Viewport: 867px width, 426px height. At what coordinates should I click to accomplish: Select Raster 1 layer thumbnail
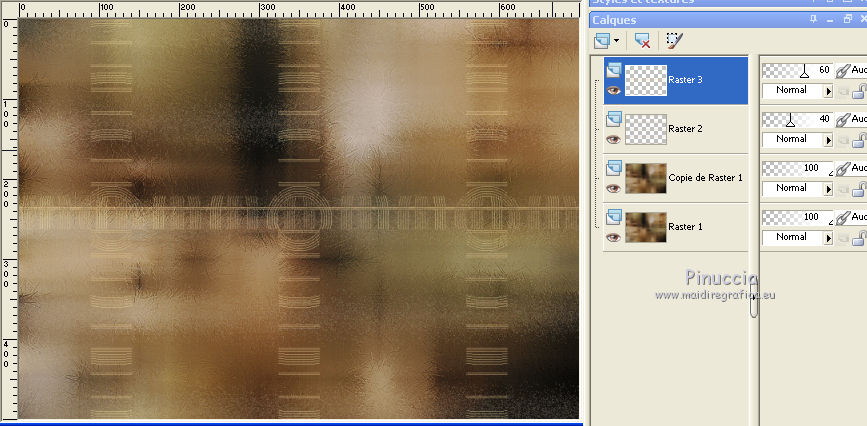646,227
